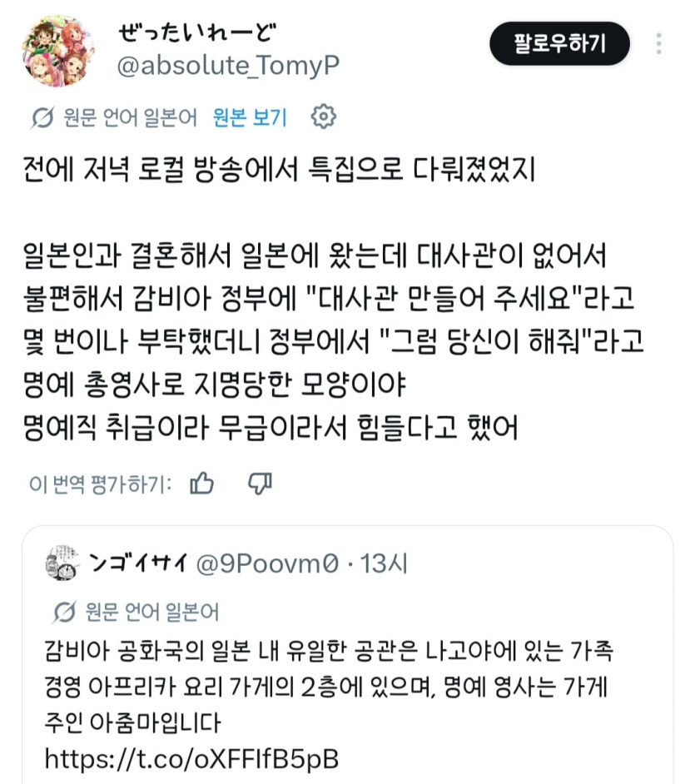Viewport: 695px width, 784px height.
Task: Click the ンゴイサイ display name
Action: coord(138,563)
